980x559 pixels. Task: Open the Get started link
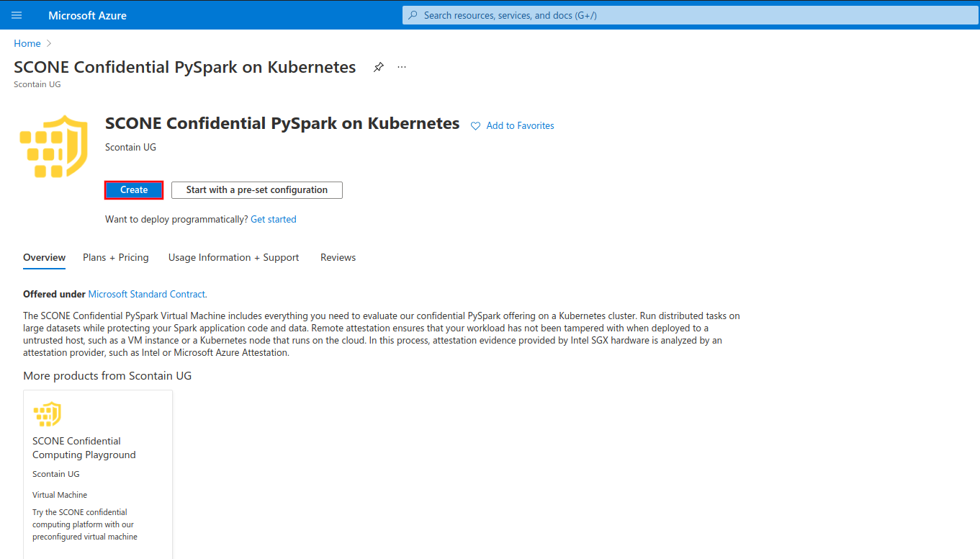[273, 219]
